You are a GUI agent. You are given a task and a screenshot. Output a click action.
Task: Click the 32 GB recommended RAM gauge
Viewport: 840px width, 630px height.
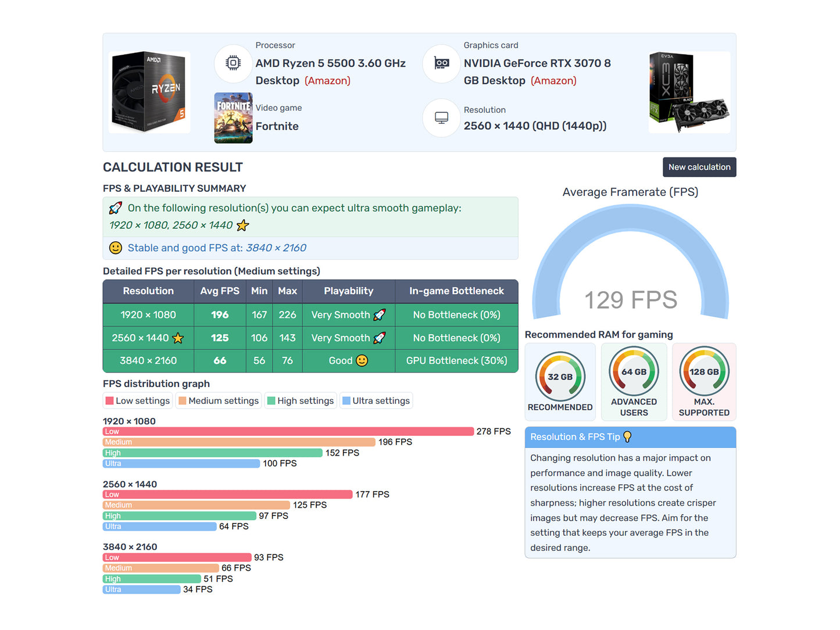coord(560,377)
